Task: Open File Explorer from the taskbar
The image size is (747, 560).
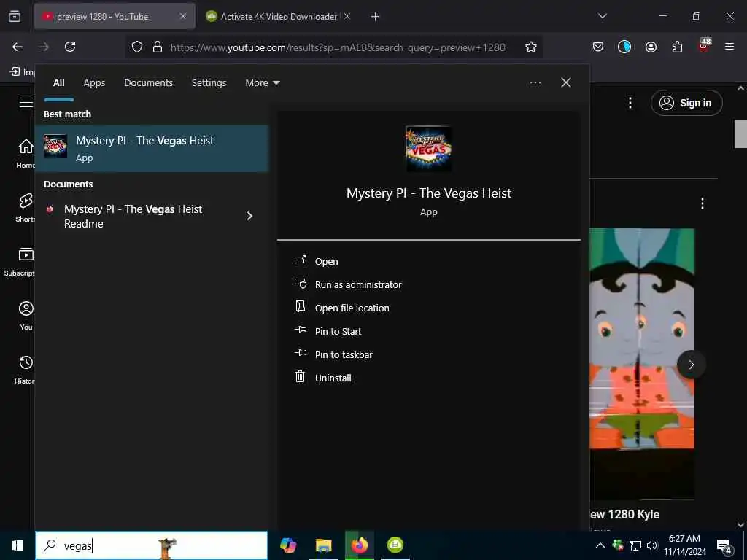Action: point(323,545)
